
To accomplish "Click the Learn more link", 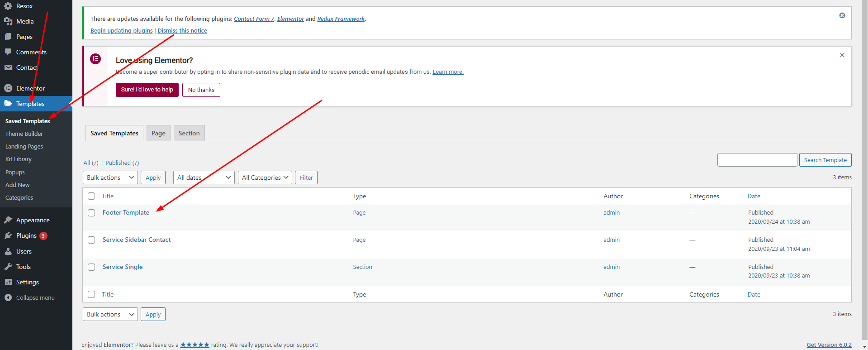I will (448, 72).
